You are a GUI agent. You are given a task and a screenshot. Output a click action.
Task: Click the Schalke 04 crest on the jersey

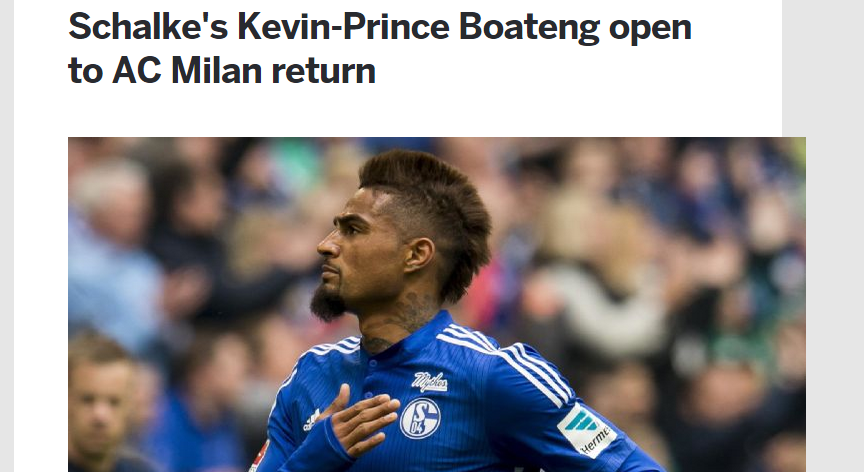[x=420, y=418]
